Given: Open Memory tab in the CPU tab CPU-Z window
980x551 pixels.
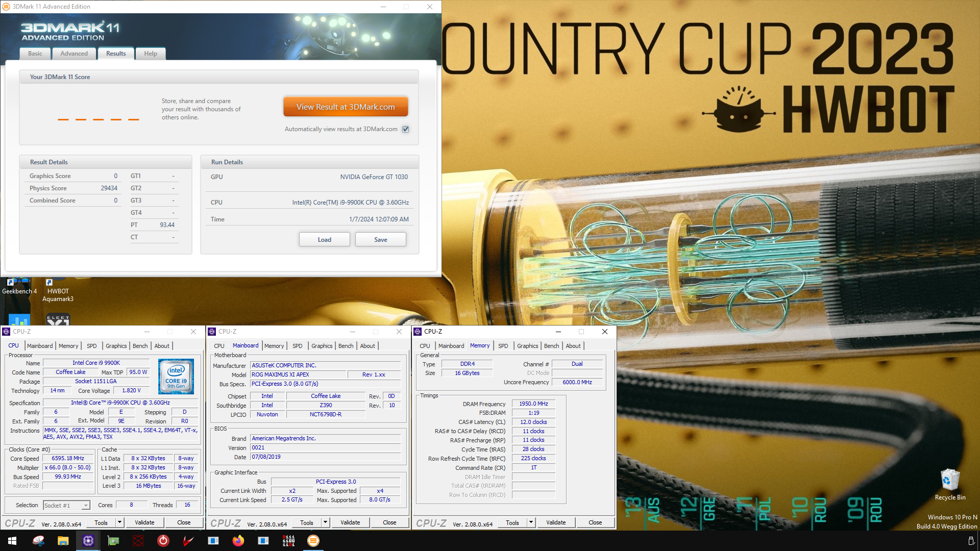Looking at the screenshot, I should (68, 346).
